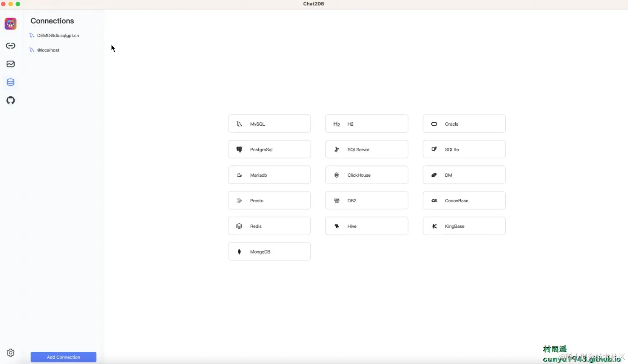Open the dashboard chart icon in sidebar

(10, 64)
